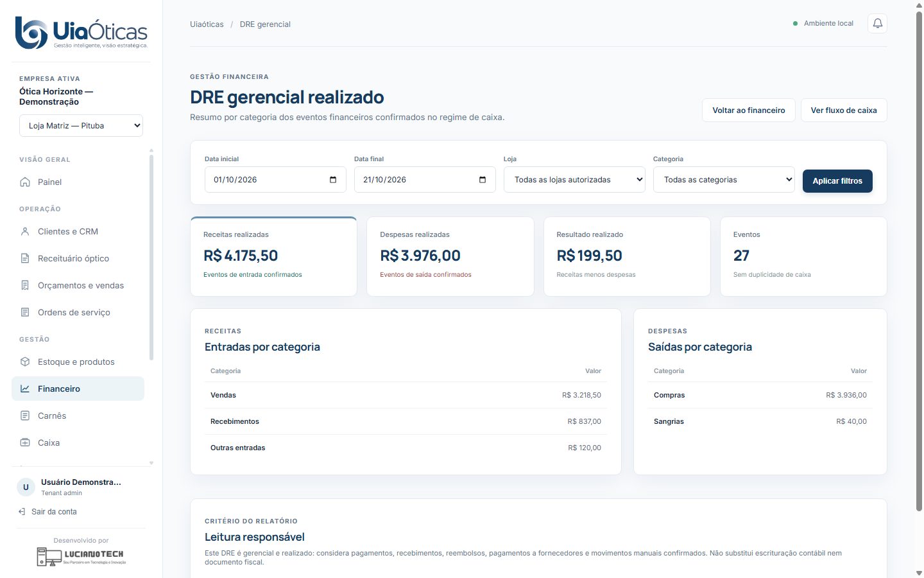Click the Carnês icon in sidebar

coord(25,416)
